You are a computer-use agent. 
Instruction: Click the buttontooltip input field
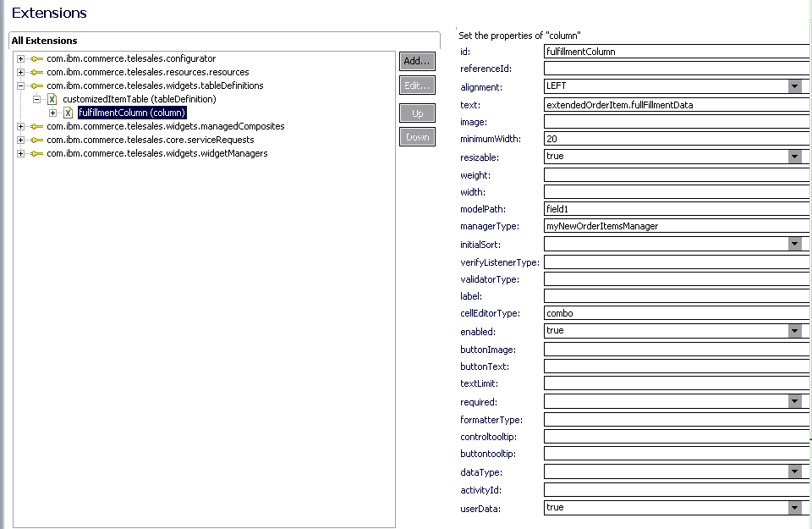pyautogui.click(x=677, y=454)
